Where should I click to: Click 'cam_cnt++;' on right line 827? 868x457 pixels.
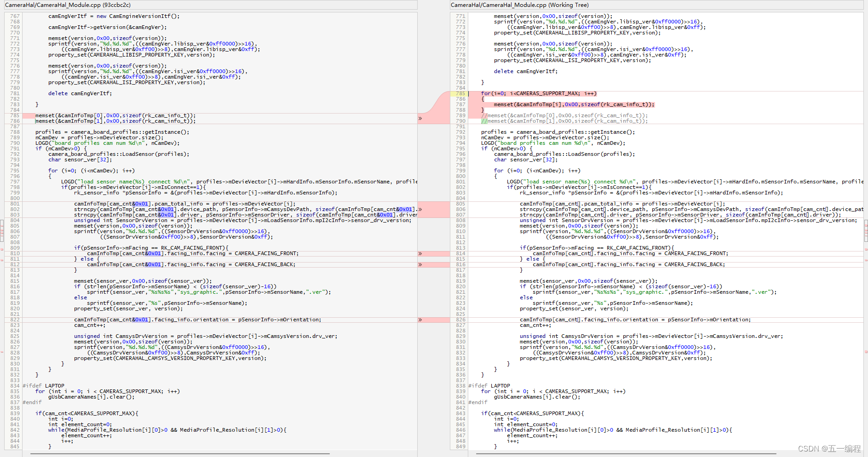[x=535, y=326]
